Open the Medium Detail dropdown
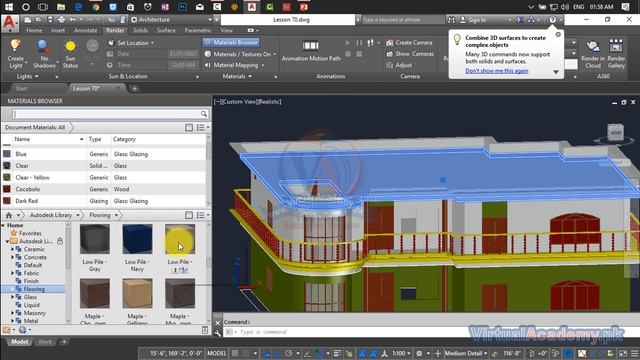640x360 pixels. pyautogui.click(x=466, y=353)
